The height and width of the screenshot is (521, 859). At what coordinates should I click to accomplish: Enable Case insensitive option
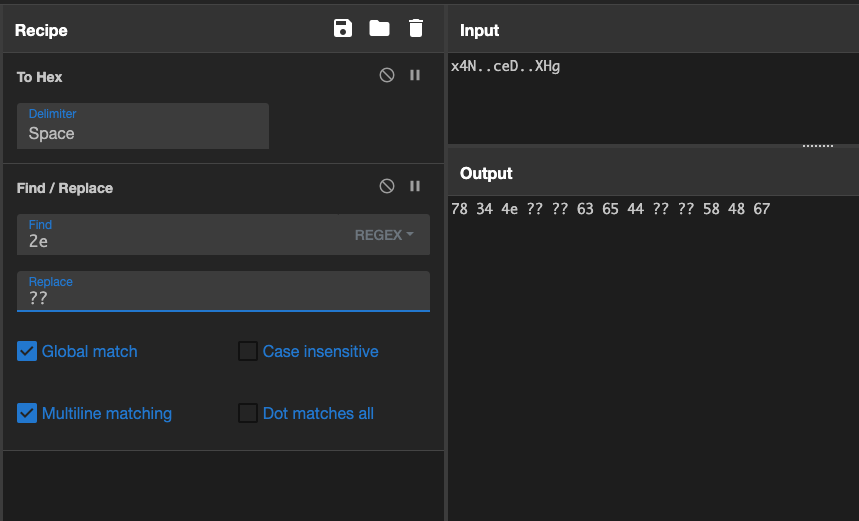[x=248, y=351]
